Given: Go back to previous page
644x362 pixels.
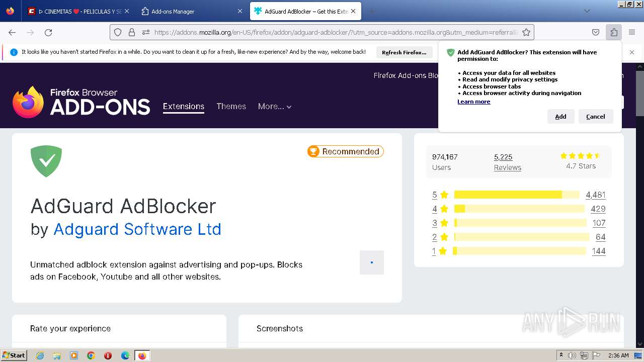Looking at the screenshot, I should [12, 32].
